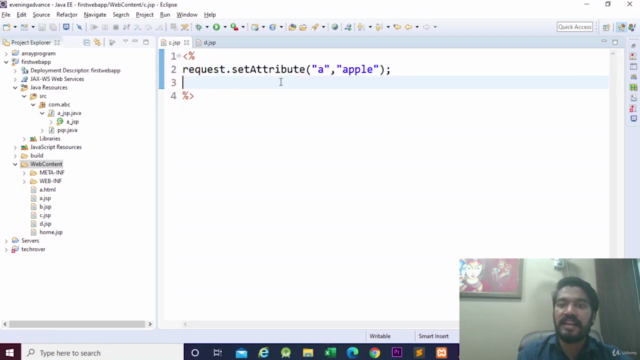Screen dimensions: 640x360
Task: Click the fold marker on line 1
Action: [179, 56]
